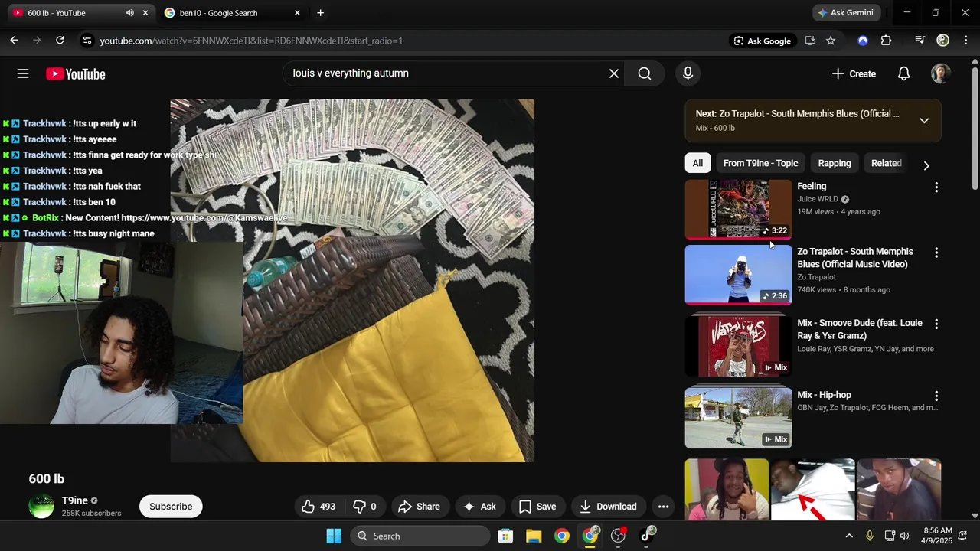Click the Create button
Screen dimensions: 980x551
coord(854,73)
